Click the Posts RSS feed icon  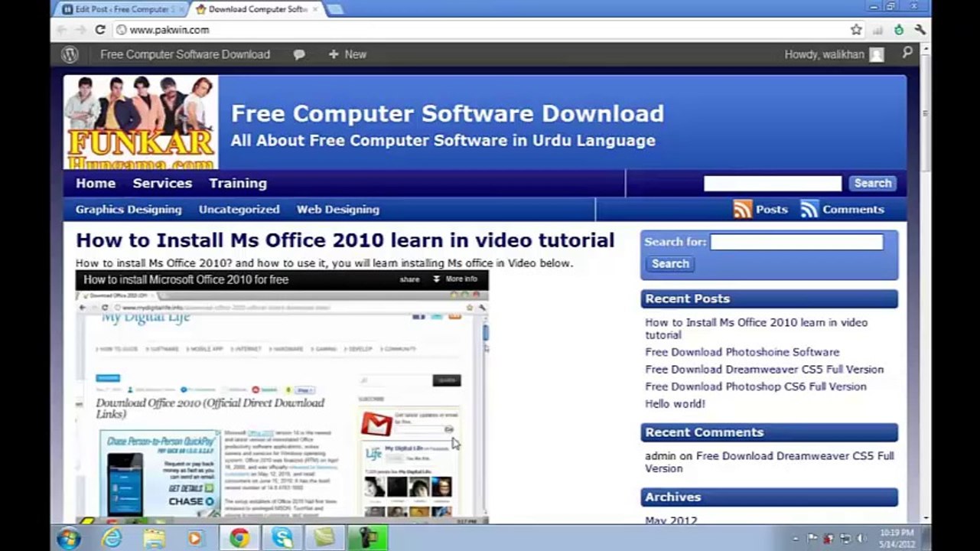[x=742, y=209]
